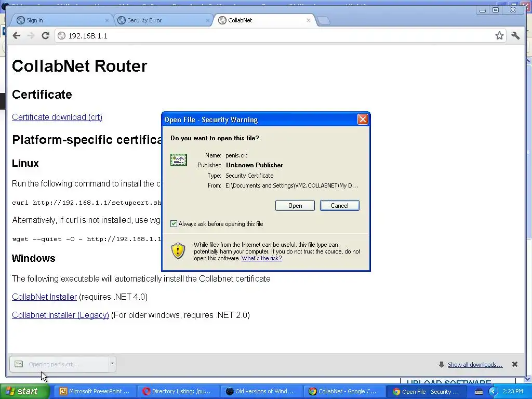Click the penis.crt download item in the bar
The image size is (532, 399).
(59, 364)
